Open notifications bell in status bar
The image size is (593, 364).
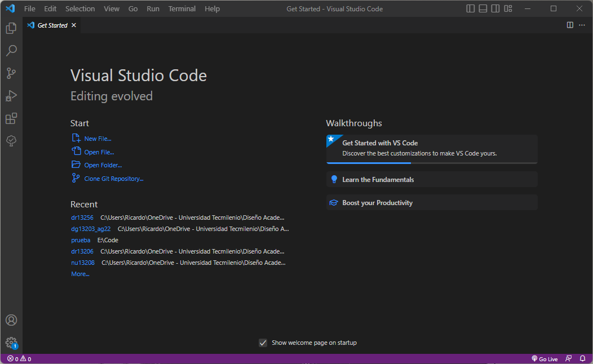point(582,359)
